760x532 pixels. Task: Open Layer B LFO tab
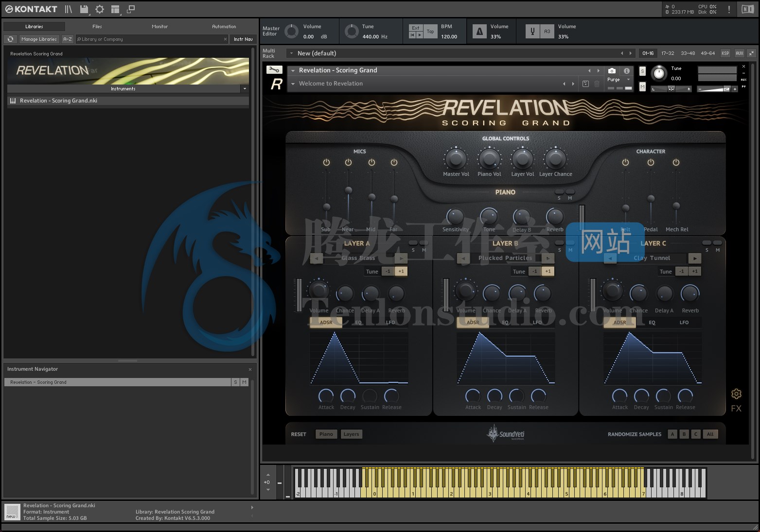click(537, 323)
